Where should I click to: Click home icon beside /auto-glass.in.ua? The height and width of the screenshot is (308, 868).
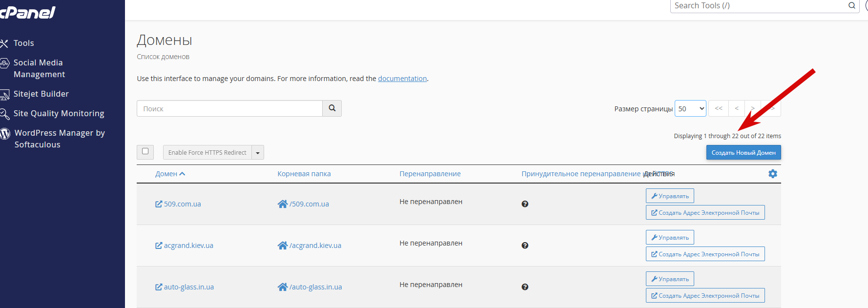point(283,287)
